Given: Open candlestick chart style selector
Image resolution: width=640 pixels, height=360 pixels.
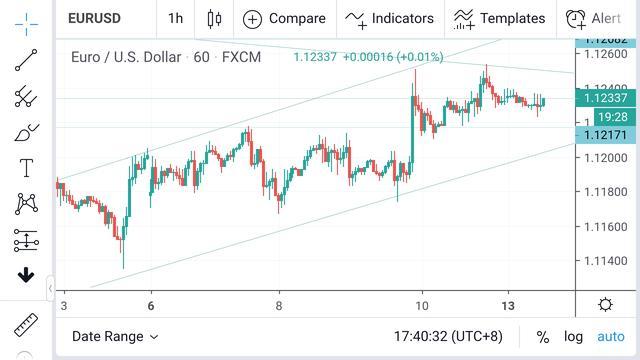Looking at the screenshot, I should coord(214,19).
